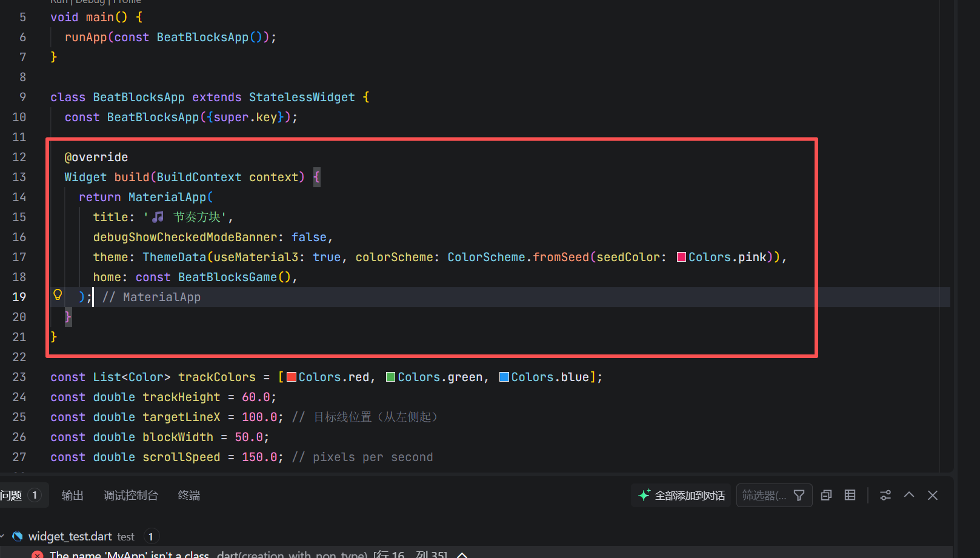
Task: Click the 全部添加到对话 button
Action: (682, 496)
